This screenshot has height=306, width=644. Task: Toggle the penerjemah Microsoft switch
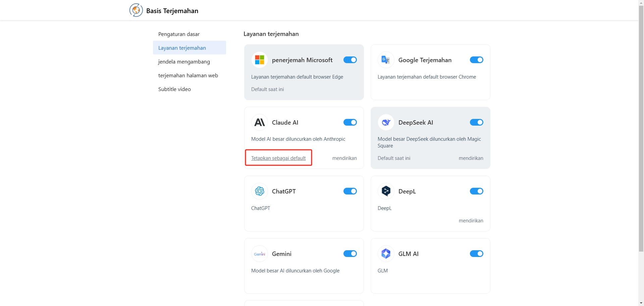(x=350, y=60)
